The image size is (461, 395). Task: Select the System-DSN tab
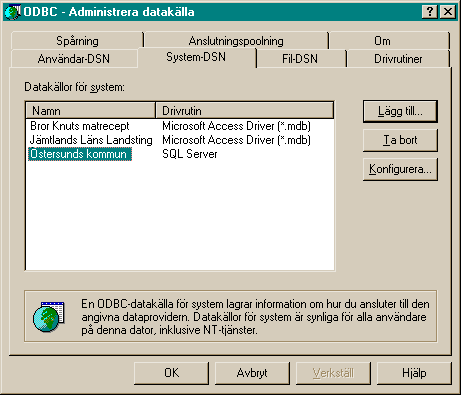pos(196,57)
